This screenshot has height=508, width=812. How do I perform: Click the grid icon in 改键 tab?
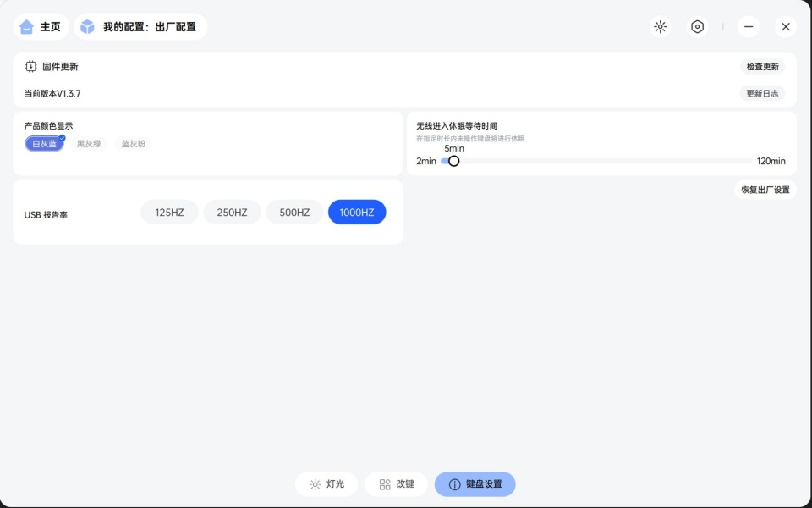click(385, 484)
